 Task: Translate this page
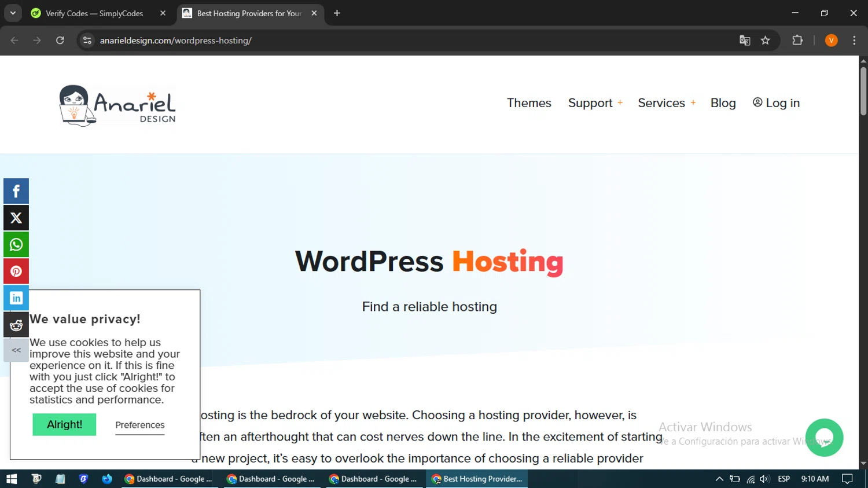coord(745,41)
